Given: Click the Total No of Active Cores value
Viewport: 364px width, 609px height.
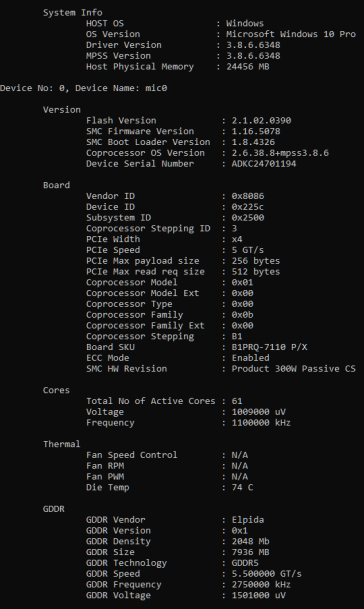Looking at the screenshot, I should 237,401.
